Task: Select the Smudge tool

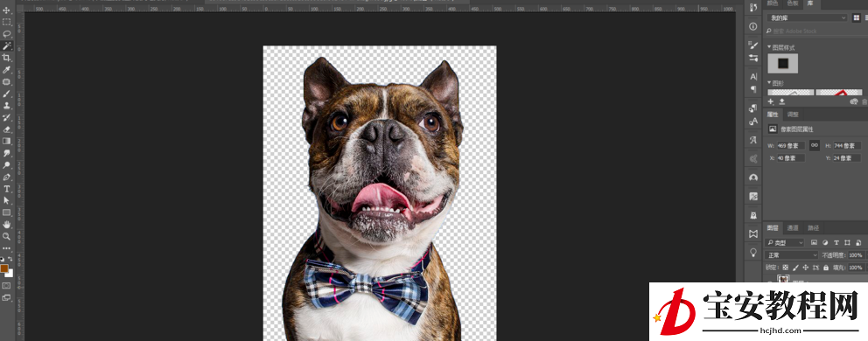Action: [7, 153]
